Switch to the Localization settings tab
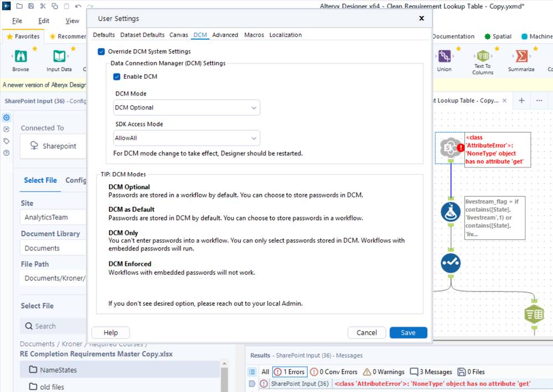 click(286, 35)
